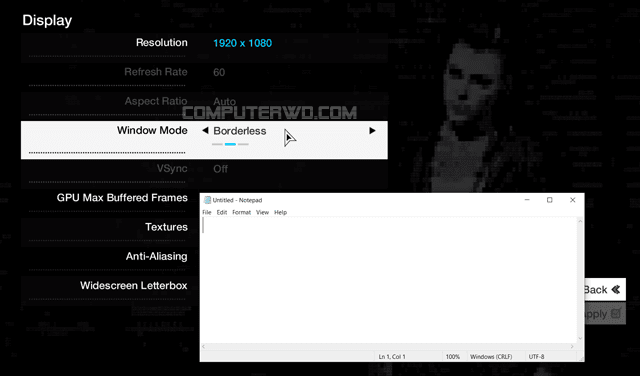Image resolution: width=640 pixels, height=376 pixels.
Task: Open the View menu in Notepad
Action: click(x=262, y=212)
